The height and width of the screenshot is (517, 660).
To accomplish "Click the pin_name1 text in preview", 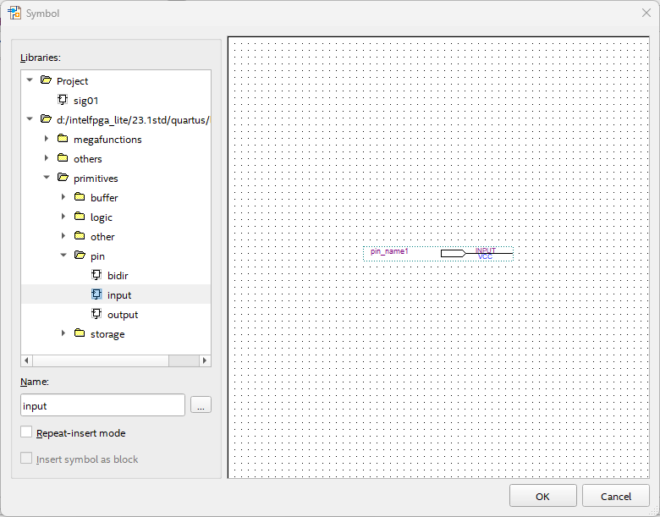I will pos(389,251).
